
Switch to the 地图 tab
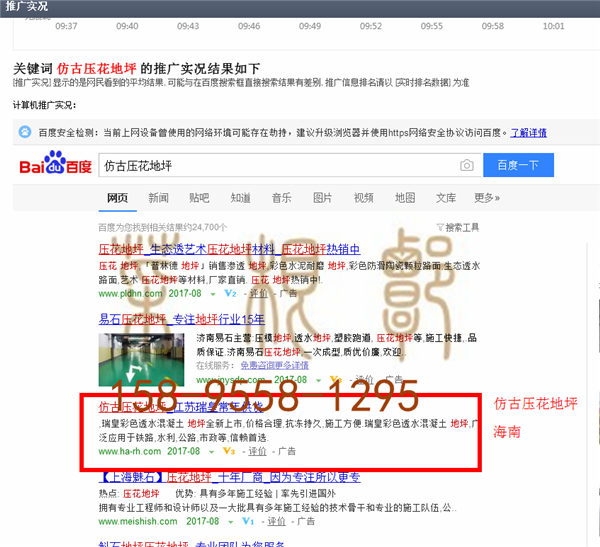(405, 198)
